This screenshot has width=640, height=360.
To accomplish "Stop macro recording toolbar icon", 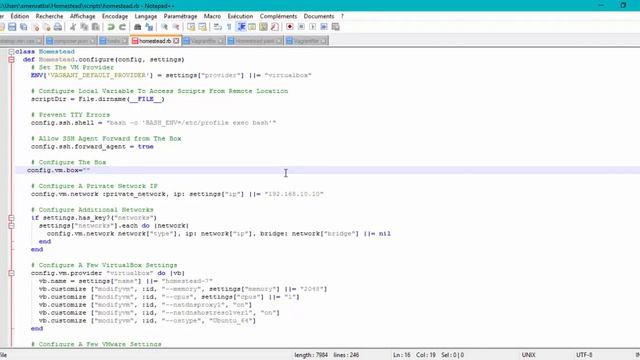I will pos(301,27).
